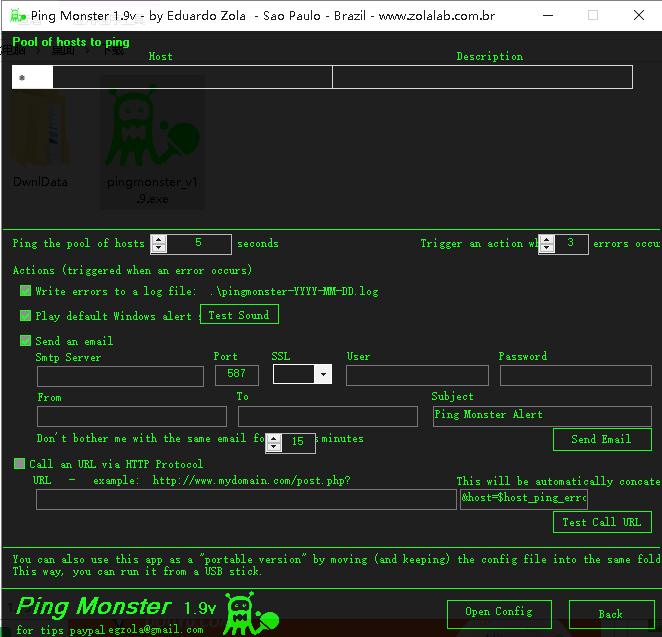The image size is (662, 637).
Task: Click the Password input field
Action: (575, 375)
